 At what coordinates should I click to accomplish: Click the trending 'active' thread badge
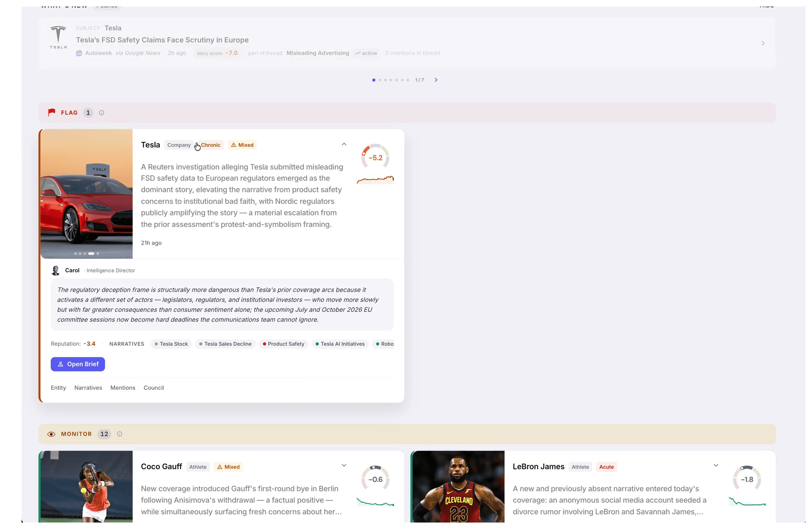pyautogui.click(x=366, y=53)
